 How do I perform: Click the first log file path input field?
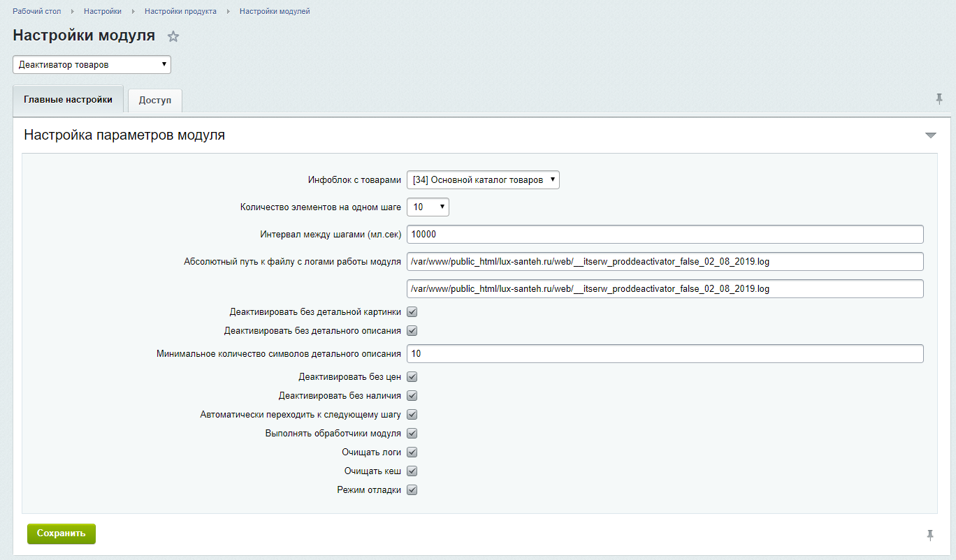[x=665, y=262]
